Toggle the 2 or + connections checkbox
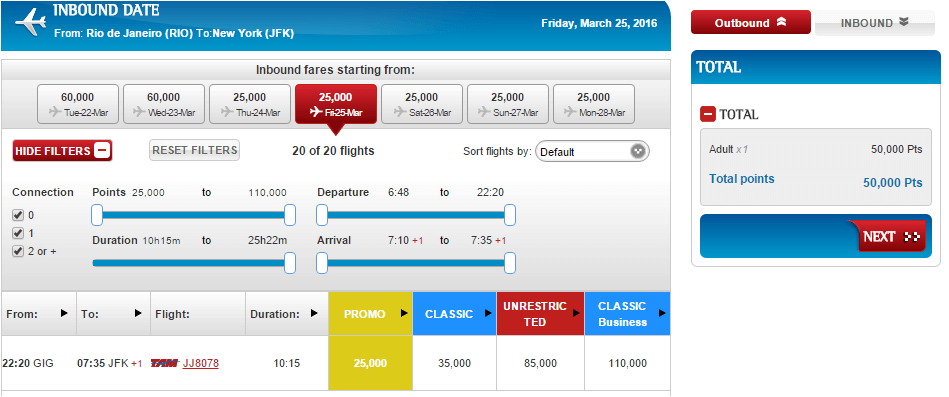Viewport: 949px width, 397px height. click(x=18, y=251)
